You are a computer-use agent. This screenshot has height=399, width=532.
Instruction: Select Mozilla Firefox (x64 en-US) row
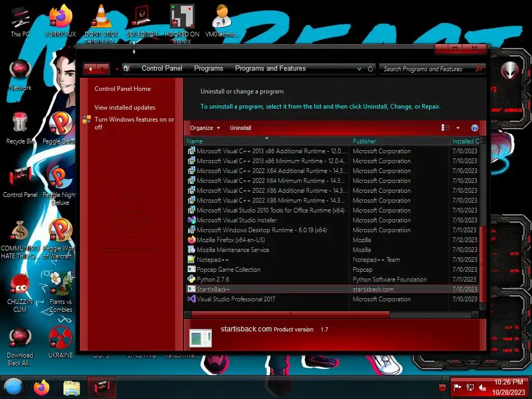[x=332, y=240]
